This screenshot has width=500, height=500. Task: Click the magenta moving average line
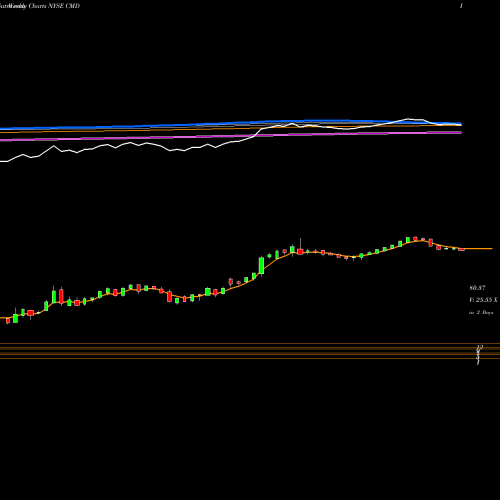pyautogui.click(x=231, y=136)
